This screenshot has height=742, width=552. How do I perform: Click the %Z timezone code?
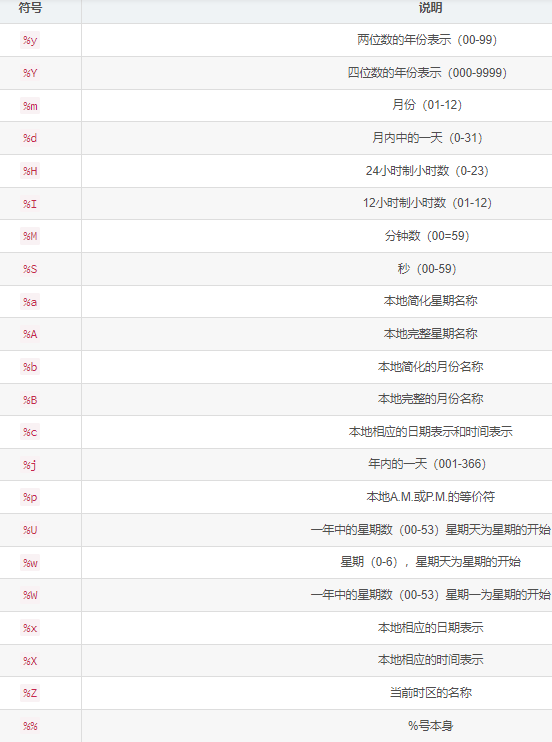tap(30, 693)
